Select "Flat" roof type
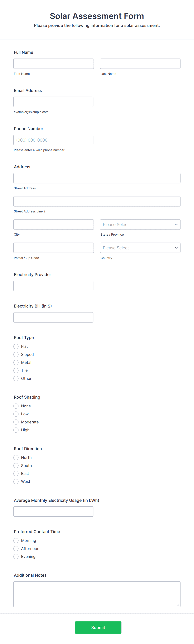 pyautogui.click(x=16, y=346)
